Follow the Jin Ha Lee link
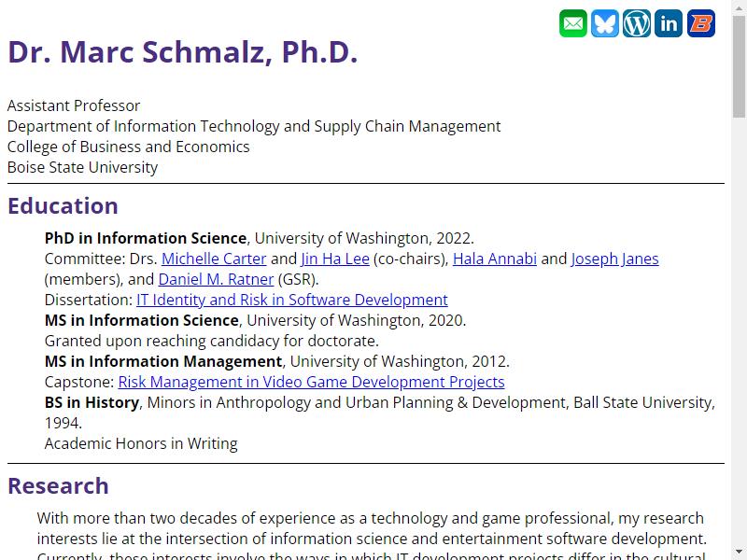The width and height of the screenshot is (747, 560). pyautogui.click(x=335, y=259)
